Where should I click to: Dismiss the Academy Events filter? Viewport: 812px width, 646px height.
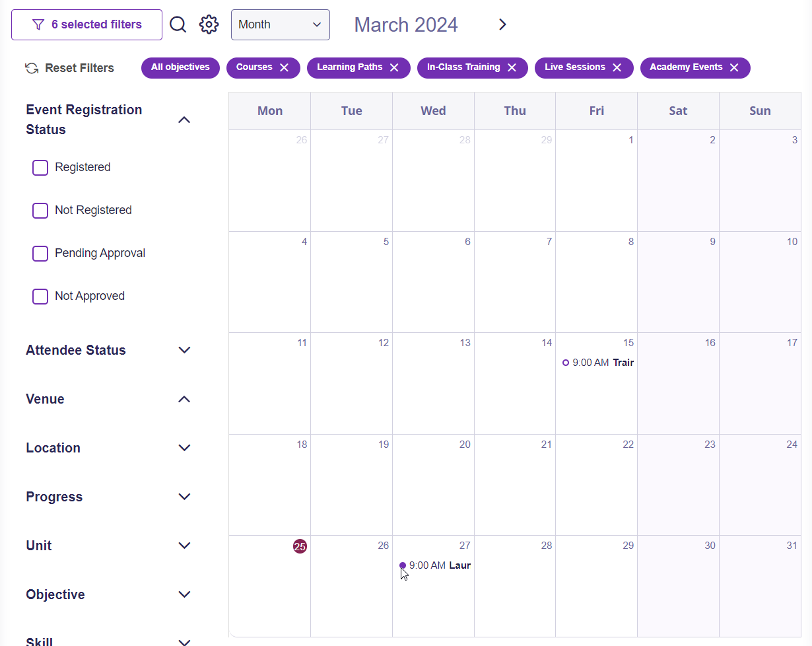(733, 67)
